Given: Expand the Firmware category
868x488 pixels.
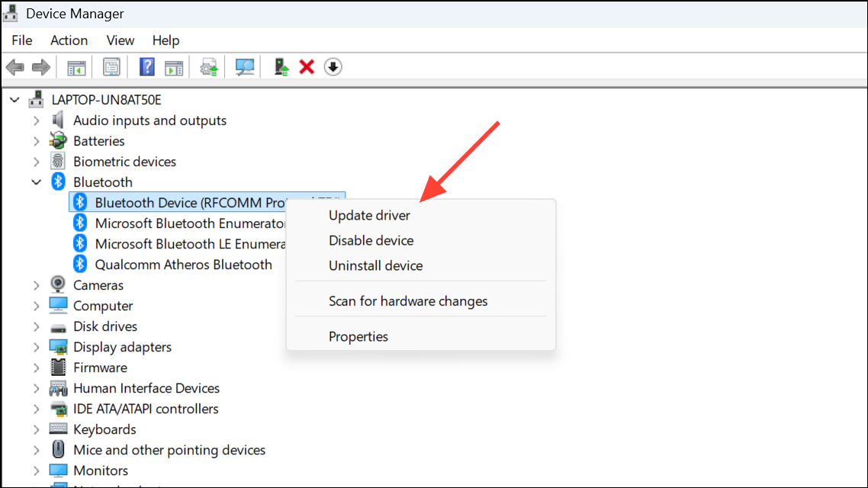Looking at the screenshot, I should 37,368.
